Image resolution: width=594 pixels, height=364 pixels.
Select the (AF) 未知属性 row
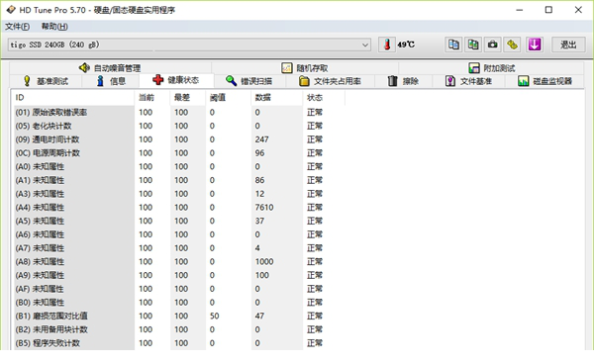pyautogui.click(x=178, y=289)
